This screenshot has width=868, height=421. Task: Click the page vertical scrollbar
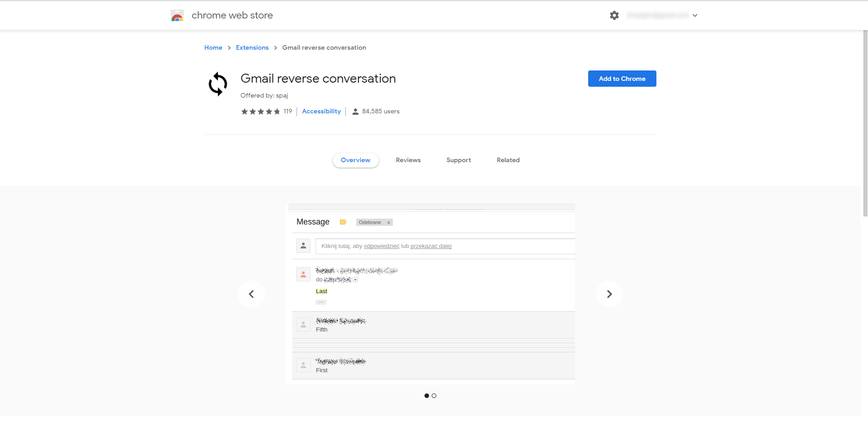(x=865, y=123)
